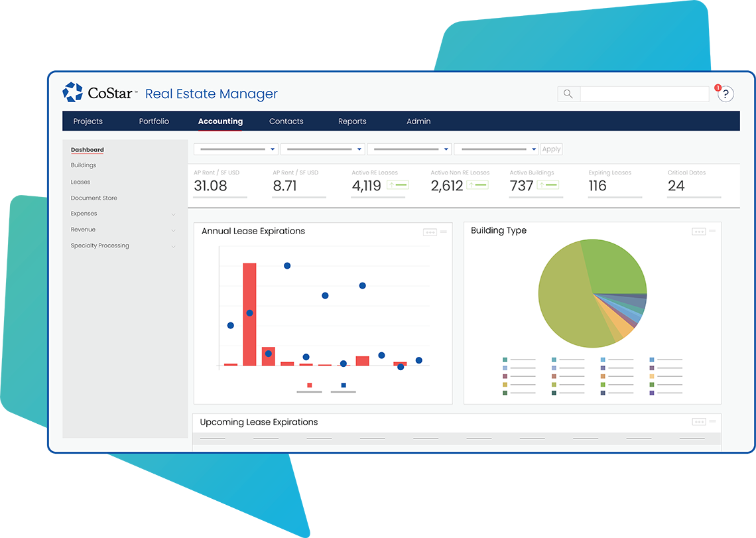Click the search magnifier icon

[568, 94]
